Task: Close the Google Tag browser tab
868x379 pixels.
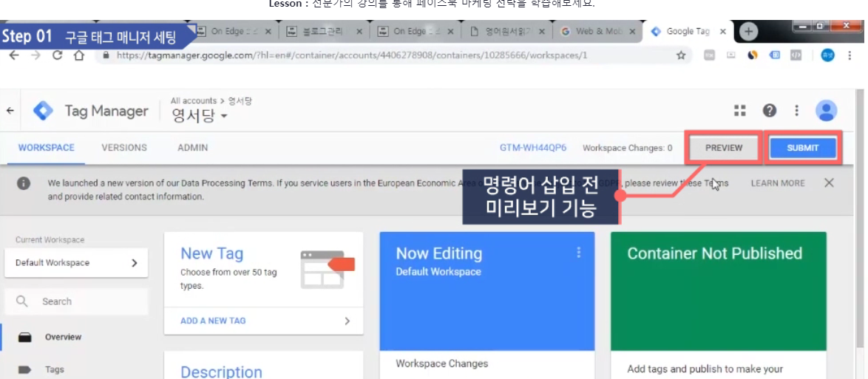Action: (723, 32)
